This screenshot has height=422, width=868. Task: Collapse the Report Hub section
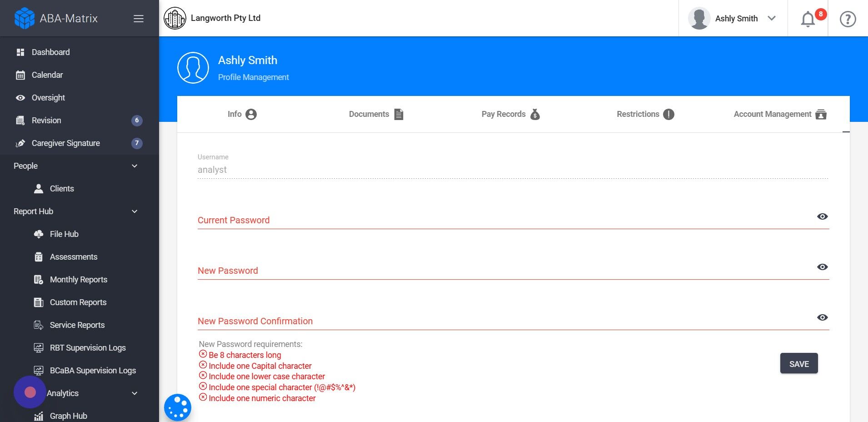tap(135, 211)
